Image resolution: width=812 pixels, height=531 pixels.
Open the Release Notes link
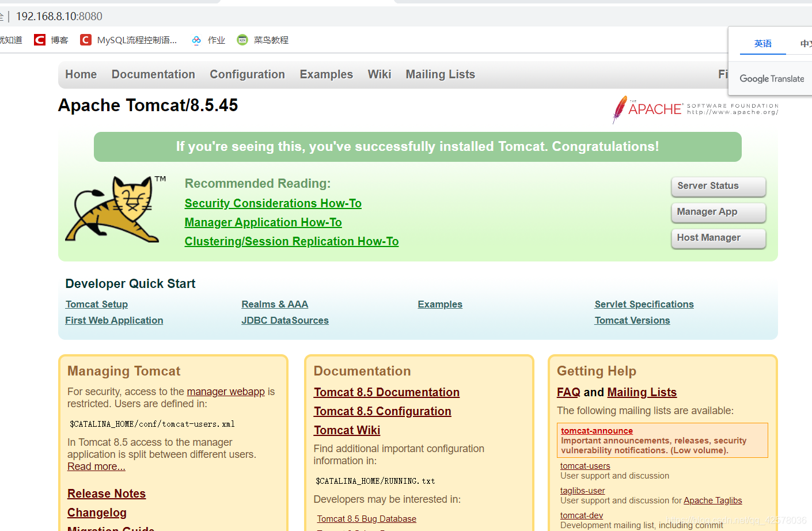point(107,494)
